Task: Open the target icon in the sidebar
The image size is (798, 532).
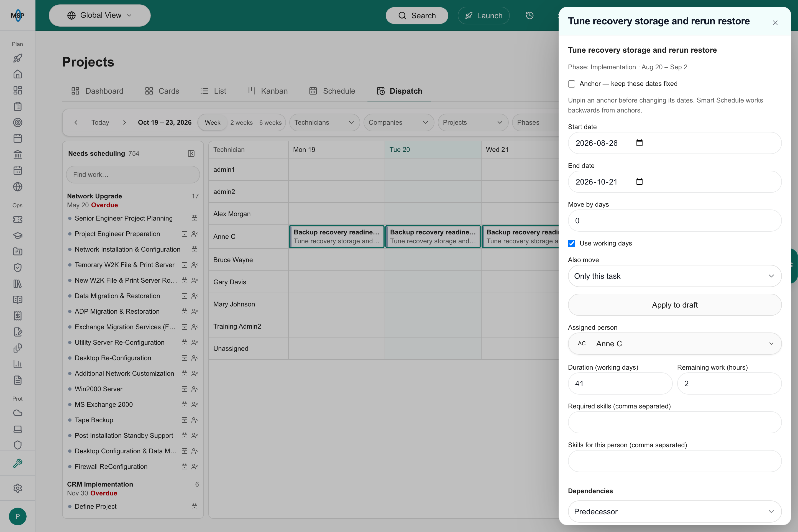Action: pyautogui.click(x=18, y=122)
